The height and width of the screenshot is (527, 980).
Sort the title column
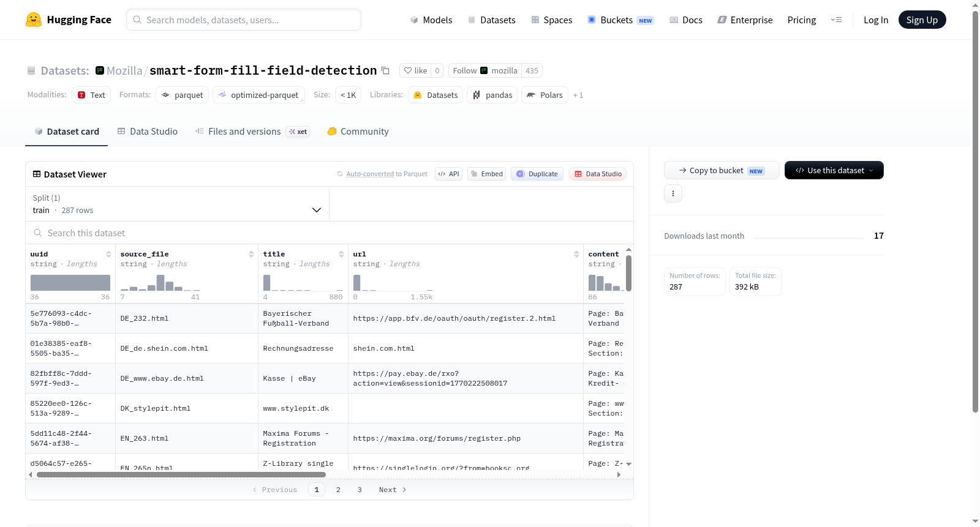pyautogui.click(x=341, y=254)
